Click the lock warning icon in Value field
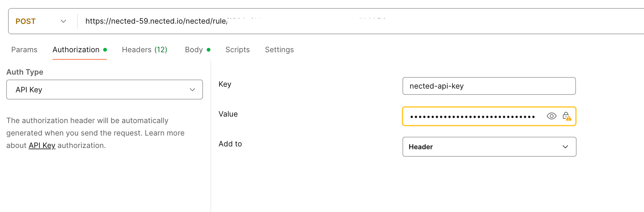 point(567,116)
